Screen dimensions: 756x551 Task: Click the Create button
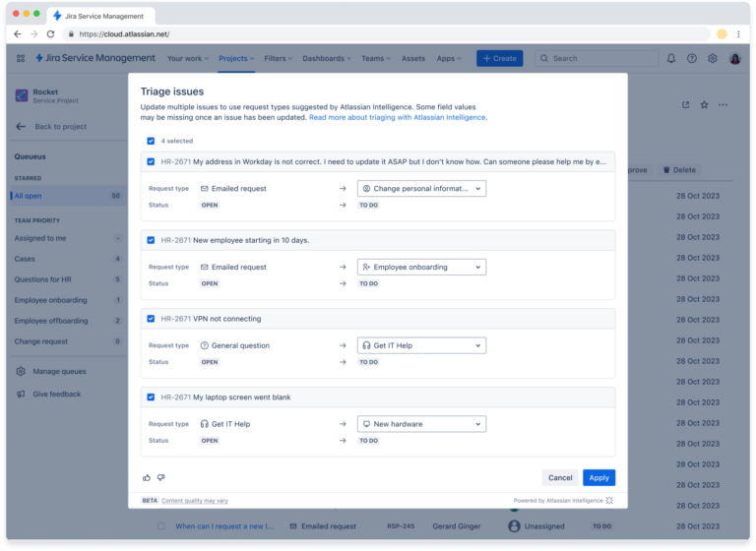[x=499, y=58]
